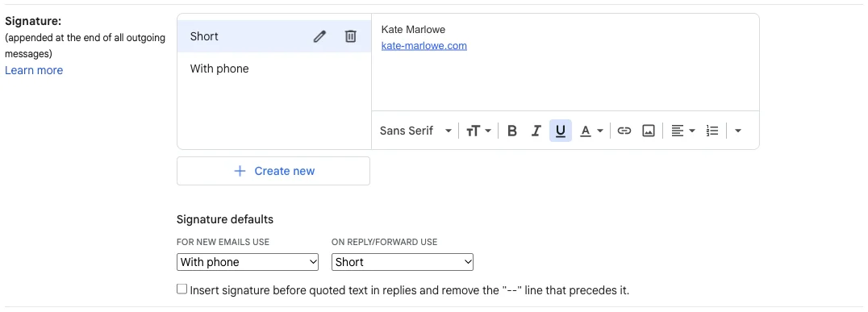This screenshot has width=868, height=312.
Task: Open the text color picker
Action: pos(591,131)
